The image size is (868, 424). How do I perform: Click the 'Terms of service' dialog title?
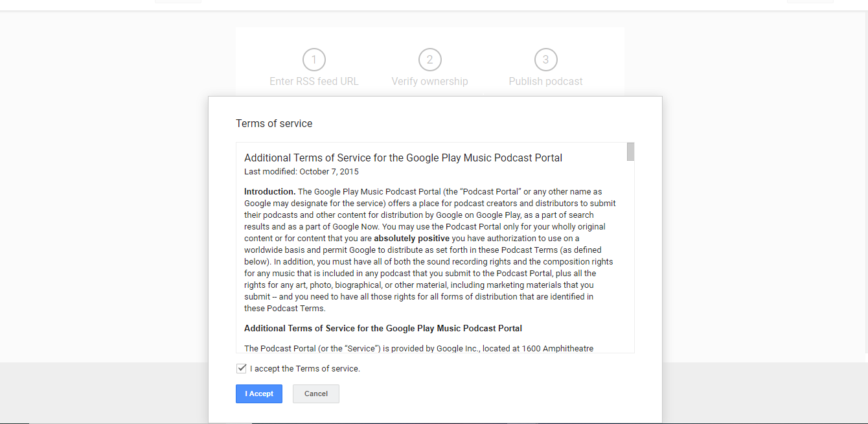tap(274, 124)
